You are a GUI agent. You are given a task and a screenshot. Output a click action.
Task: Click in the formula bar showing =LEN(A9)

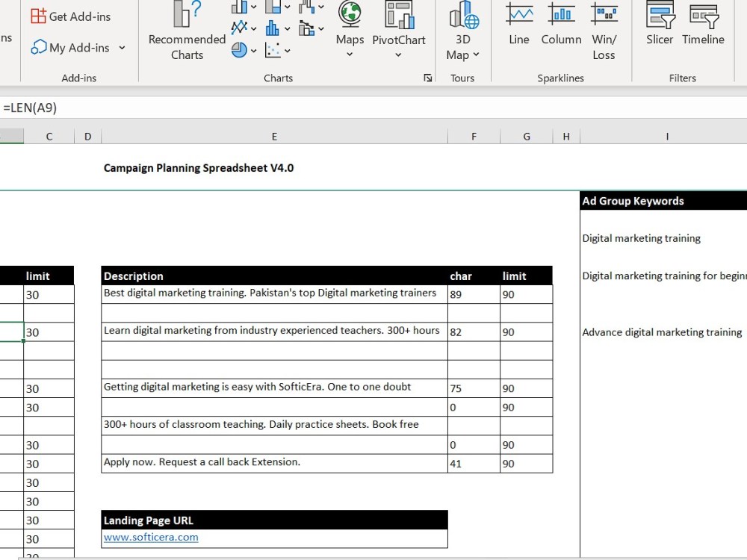pyautogui.click(x=373, y=108)
